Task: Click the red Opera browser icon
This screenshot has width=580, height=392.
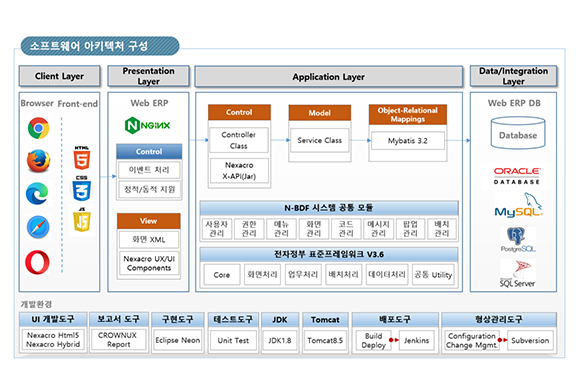Action: (37, 262)
